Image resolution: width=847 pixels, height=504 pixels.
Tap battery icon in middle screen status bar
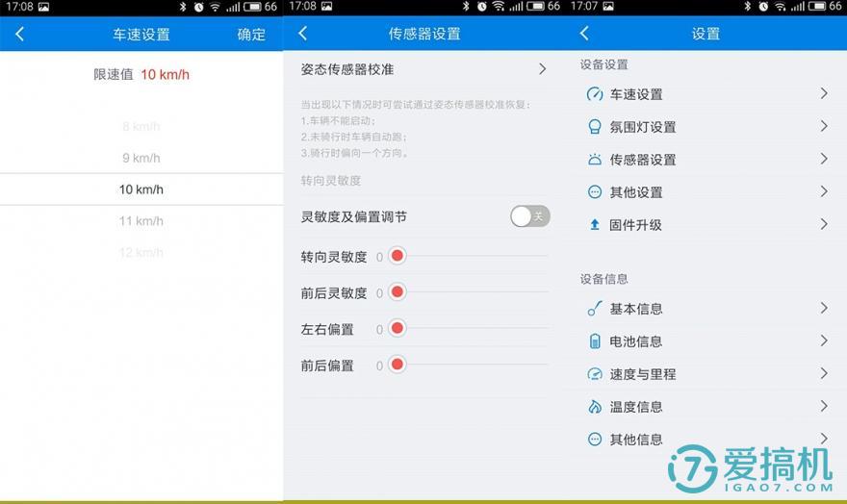pos(536,7)
